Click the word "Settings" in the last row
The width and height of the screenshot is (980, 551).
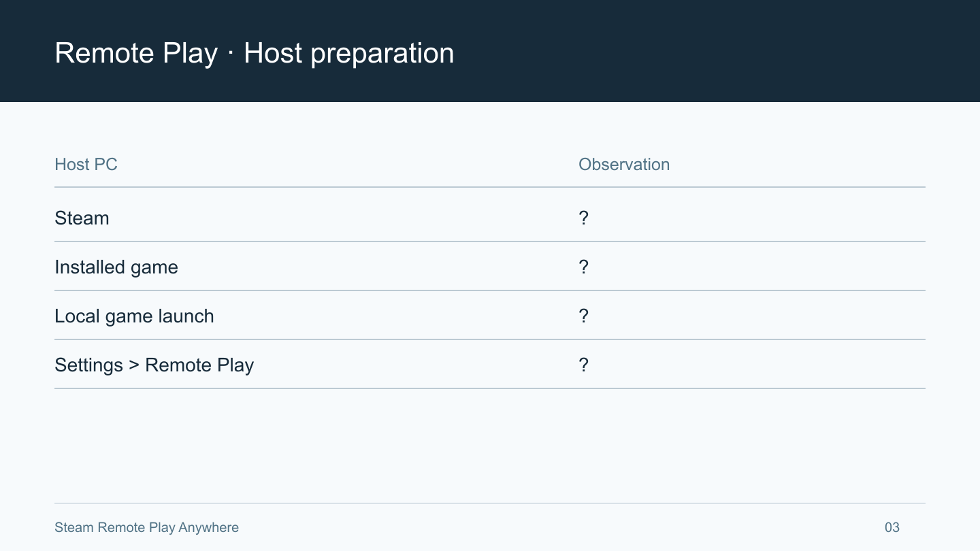coord(88,365)
